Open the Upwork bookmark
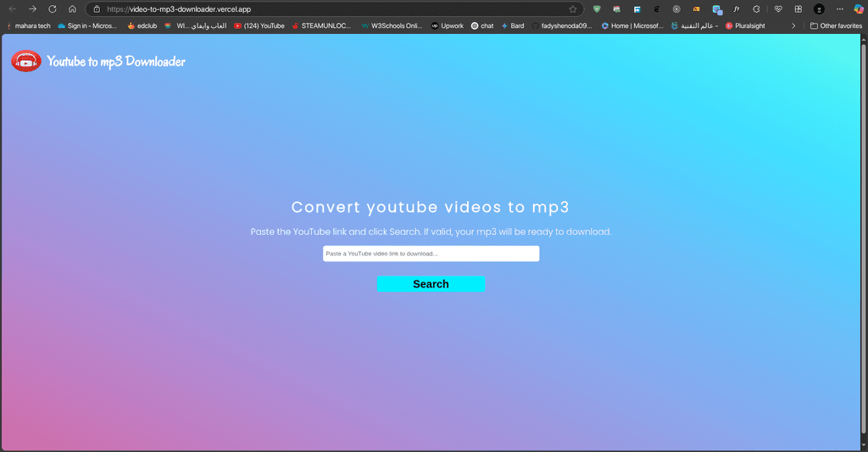This screenshot has width=868, height=452. [x=448, y=25]
